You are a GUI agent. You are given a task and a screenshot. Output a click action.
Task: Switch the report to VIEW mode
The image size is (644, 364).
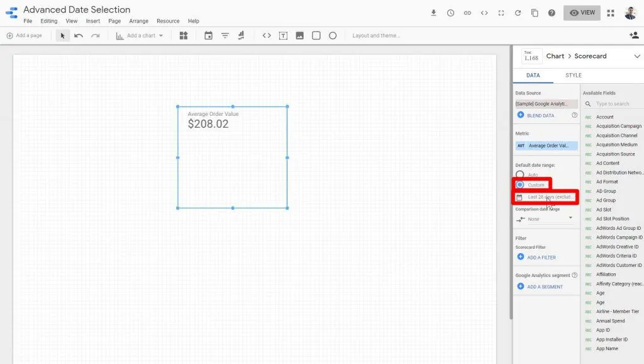(581, 11)
